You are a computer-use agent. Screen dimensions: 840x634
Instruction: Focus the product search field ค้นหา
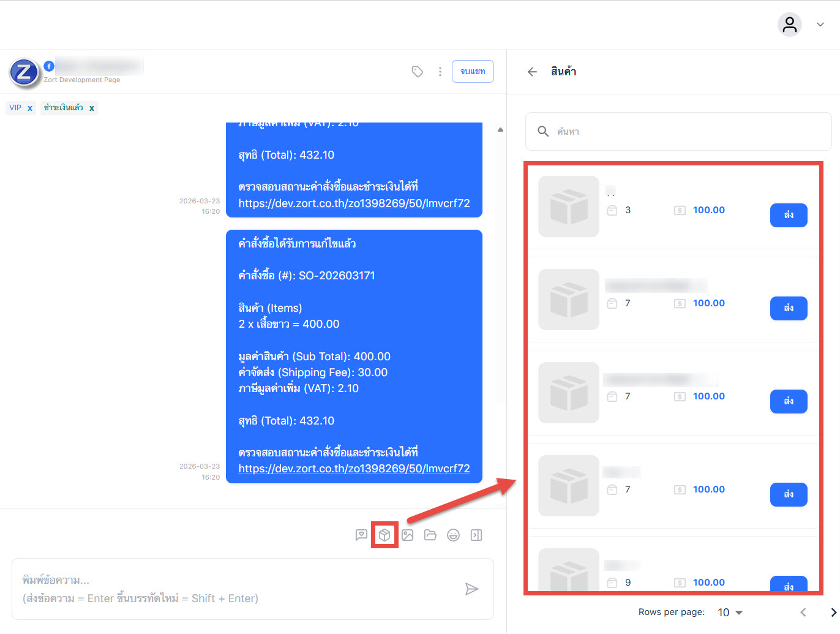[x=686, y=131]
